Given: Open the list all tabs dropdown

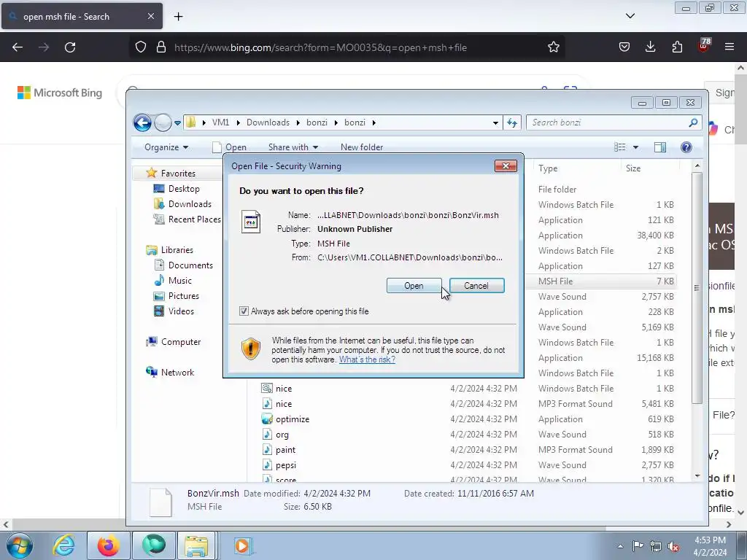Looking at the screenshot, I should [630, 16].
